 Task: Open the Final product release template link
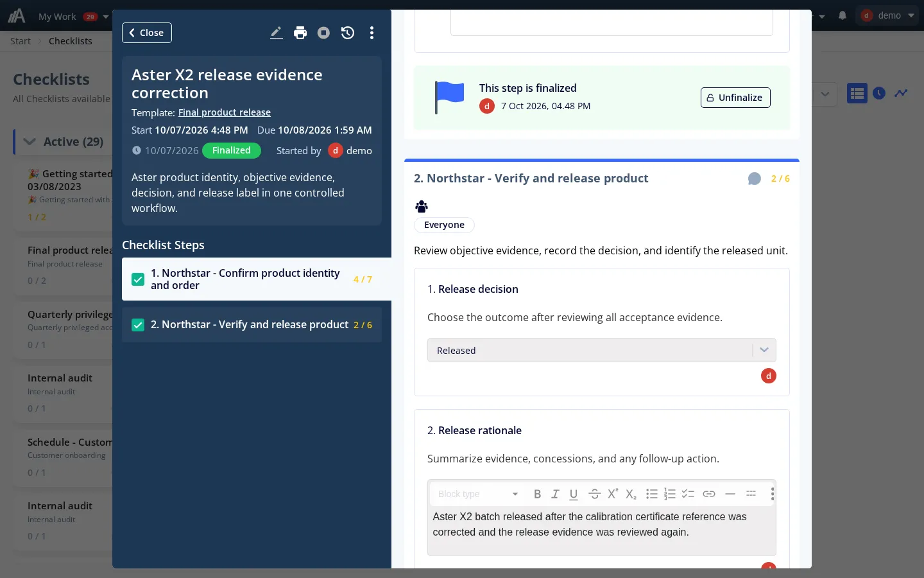(x=225, y=112)
